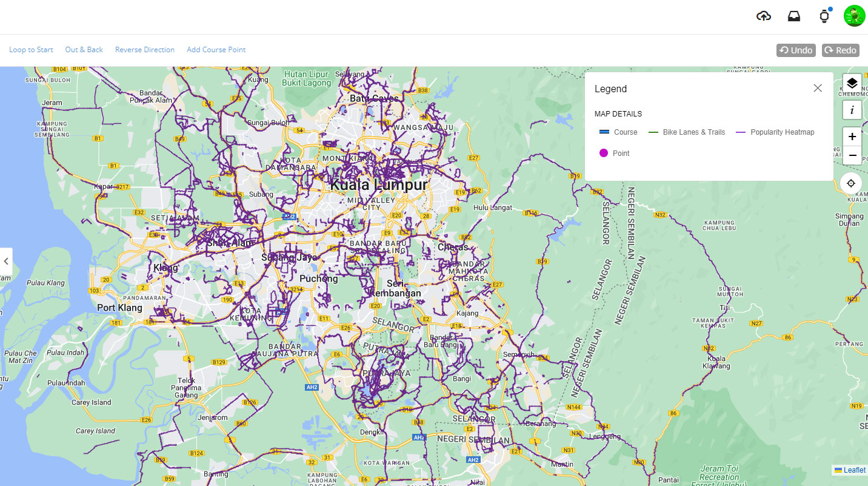
Task: Choose Add Course Point
Action: point(216,50)
